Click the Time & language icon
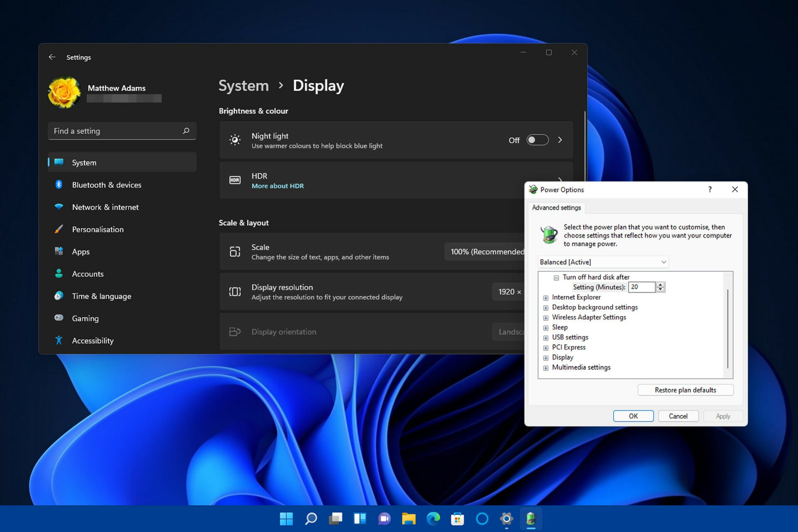This screenshot has width=798, height=532. [59, 296]
